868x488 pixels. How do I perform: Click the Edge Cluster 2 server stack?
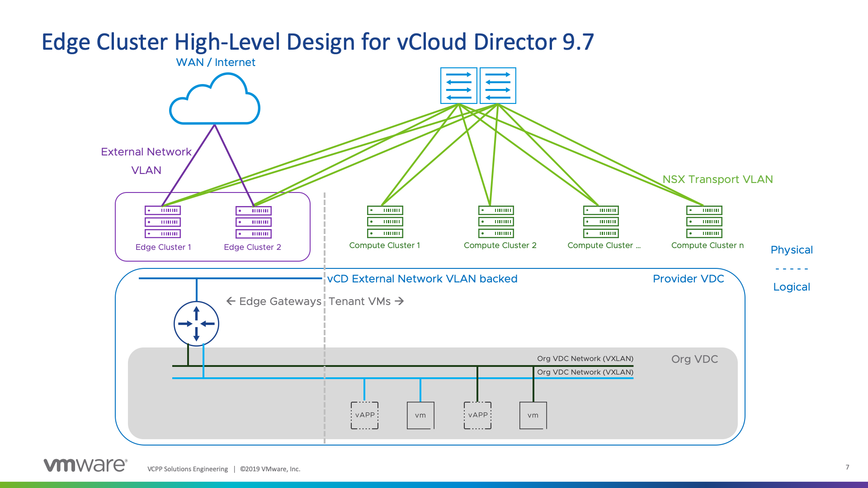[254, 222]
